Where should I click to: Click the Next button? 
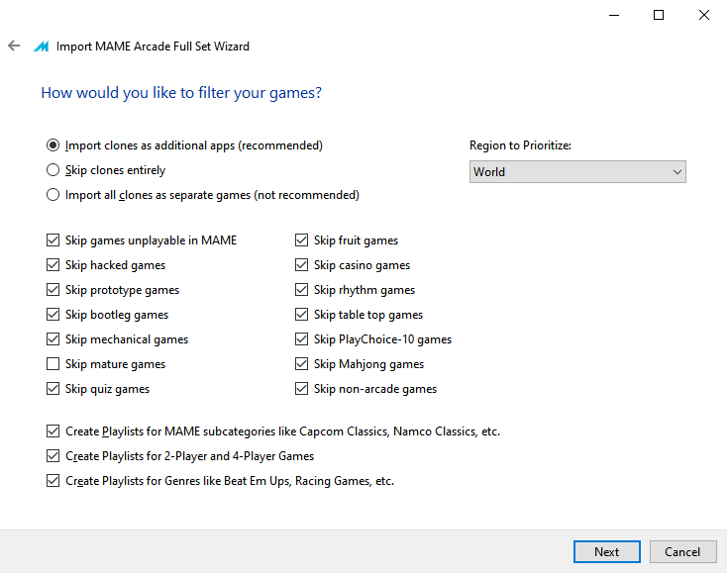click(x=607, y=551)
